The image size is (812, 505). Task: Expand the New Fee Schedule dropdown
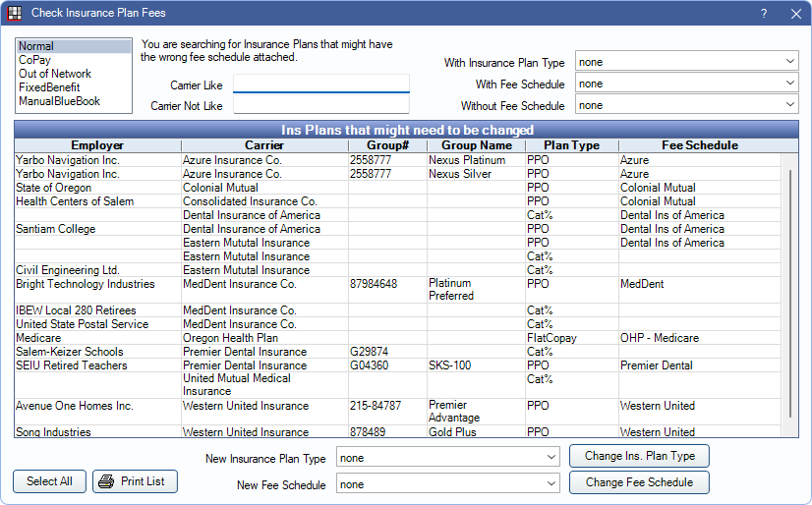pyautogui.click(x=447, y=484)
